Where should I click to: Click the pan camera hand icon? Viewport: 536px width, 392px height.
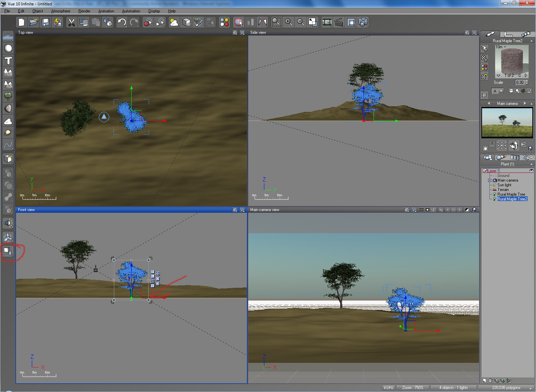[485, 148]
